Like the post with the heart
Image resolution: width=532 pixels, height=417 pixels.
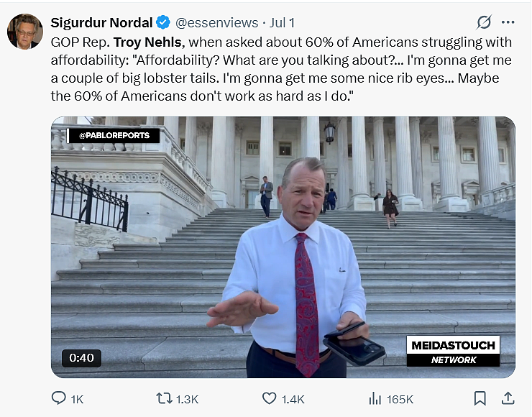(x=270, y=398)
